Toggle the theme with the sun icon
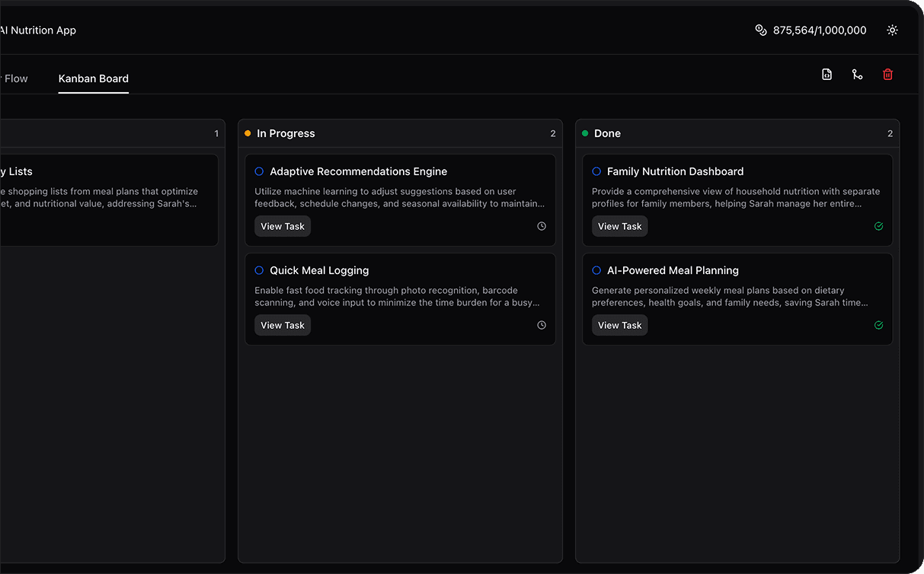 pos(892,30)
